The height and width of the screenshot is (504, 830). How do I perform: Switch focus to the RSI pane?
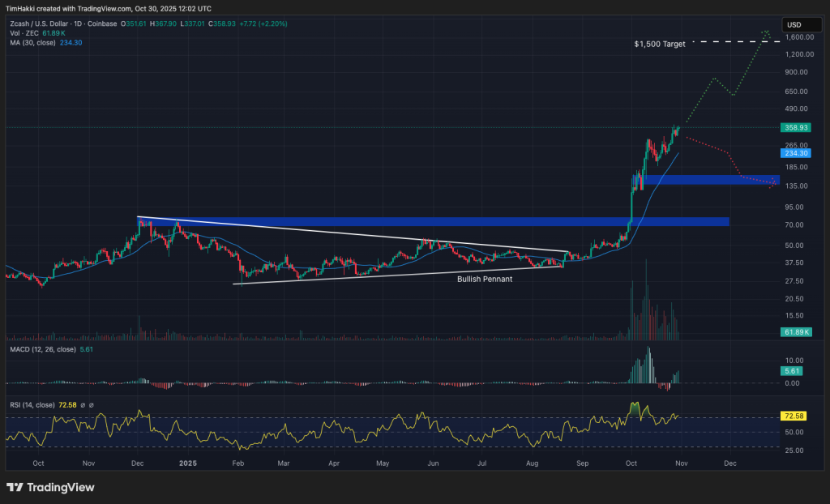tap(405, 429)
